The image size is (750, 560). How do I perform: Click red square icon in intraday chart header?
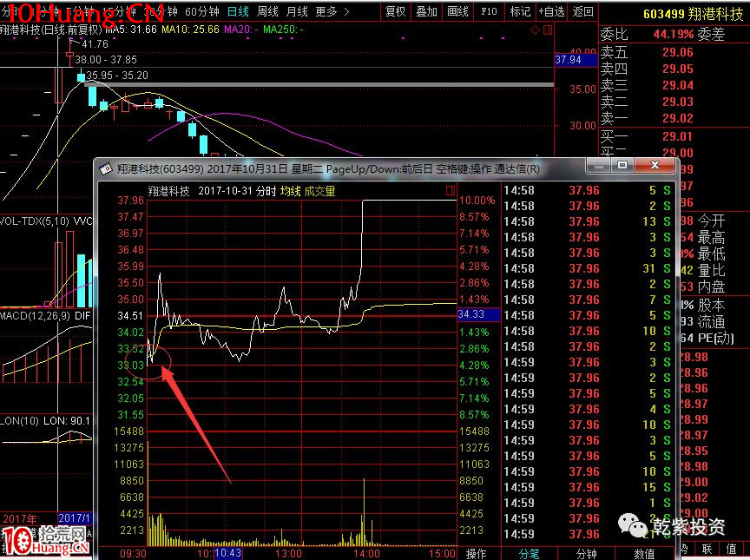451,191
